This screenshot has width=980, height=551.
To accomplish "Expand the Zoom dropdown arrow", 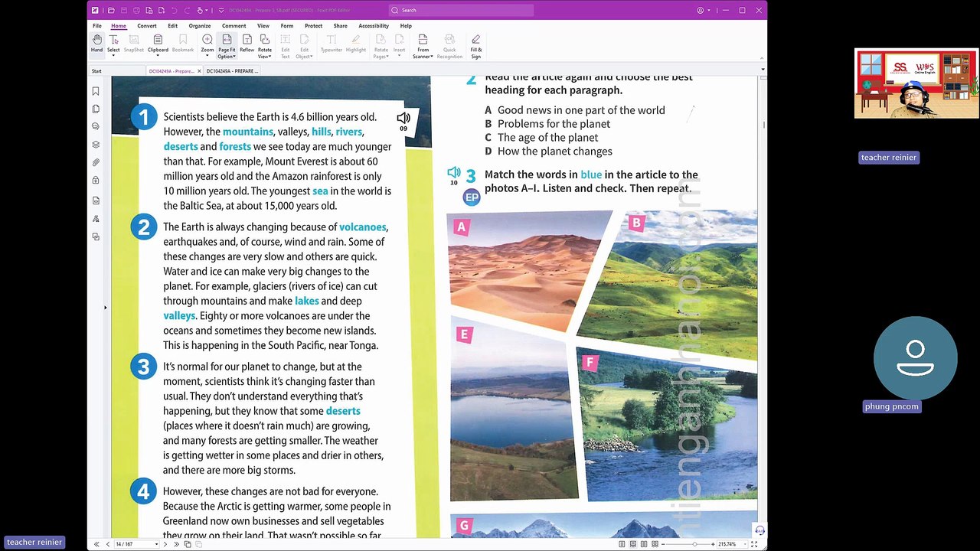I will (207, 56).
